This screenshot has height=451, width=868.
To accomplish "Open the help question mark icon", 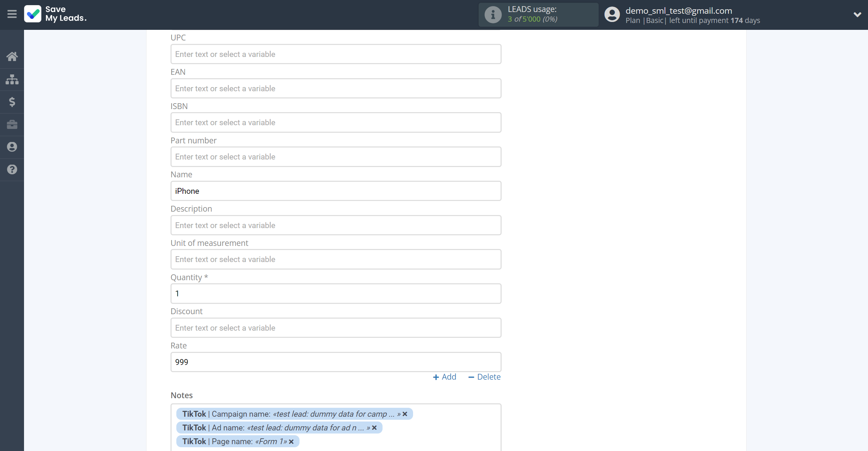I will click(x=12, y=169).
